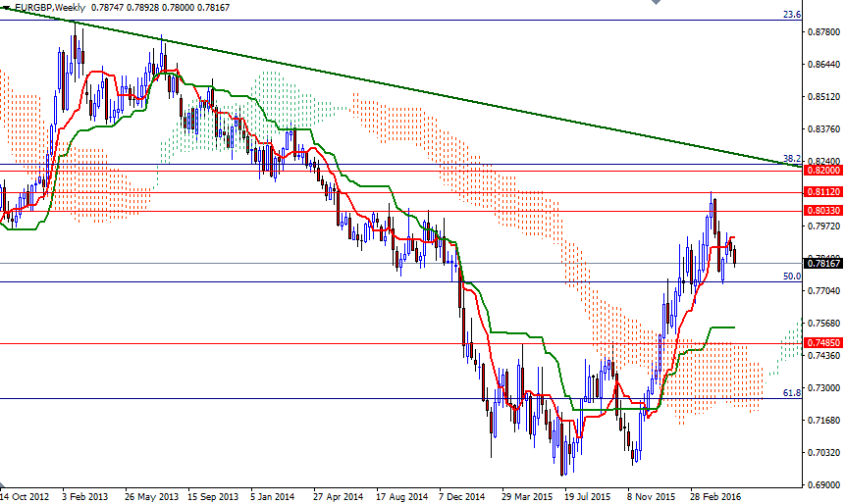Click the 26 May 2013 date label
The width and height of the screenshot is (845, 504).
151,496
